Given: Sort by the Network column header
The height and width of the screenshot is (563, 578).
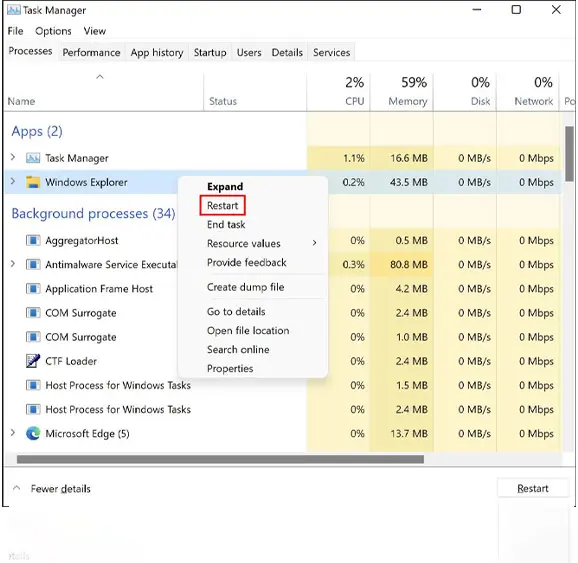Looking at the screenshot, I should 528,92.
